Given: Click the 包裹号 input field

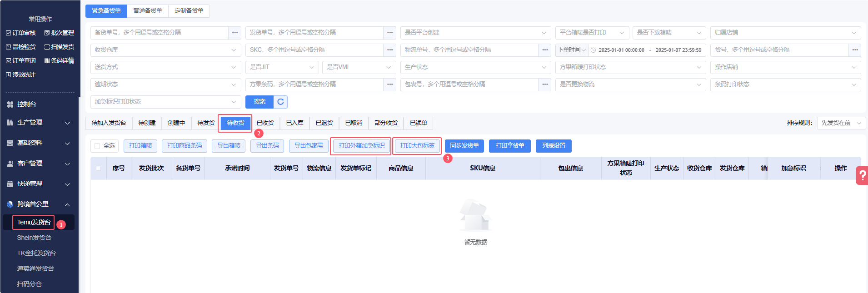Looking at the screenshot, I should pos(469,84).
